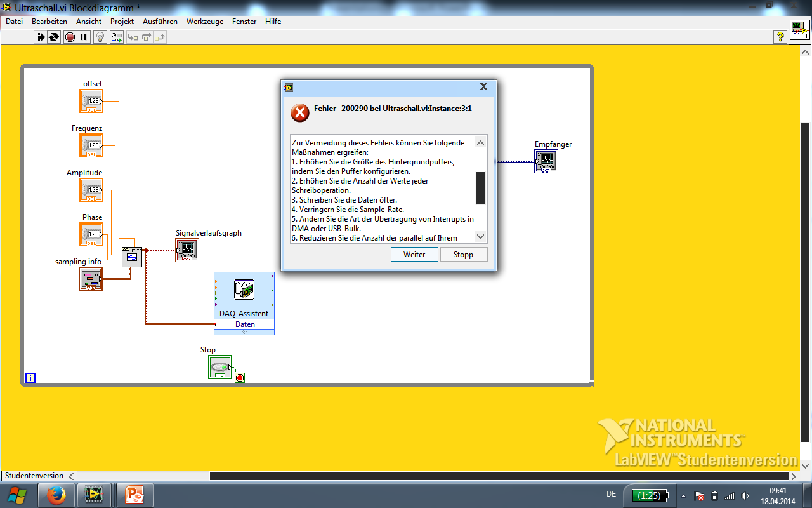Open the Ansicht menu
Image resolution: width=812 pixels, height=508 pixels.
point(89,22)
